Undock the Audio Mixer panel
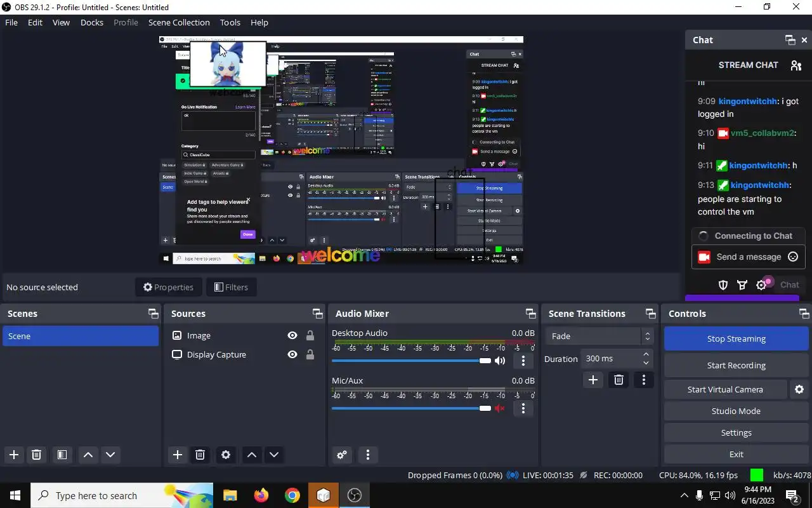The height and width of the screenshot is (508, 812). [530, 314]
